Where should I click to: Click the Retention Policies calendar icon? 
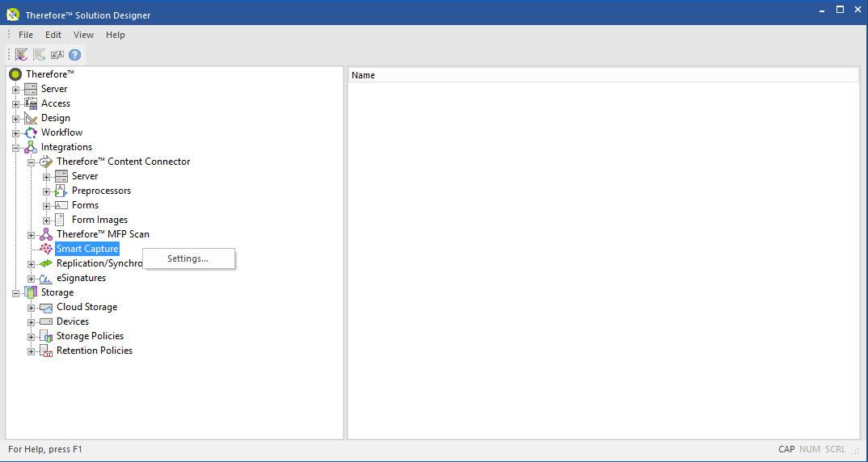pyautogui.click(x=46, y=351)
